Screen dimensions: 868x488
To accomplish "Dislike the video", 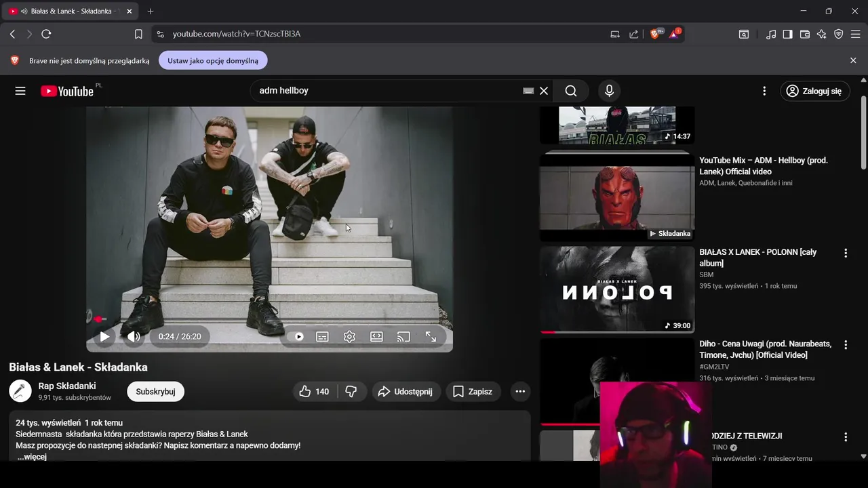I will click(351, 391).
